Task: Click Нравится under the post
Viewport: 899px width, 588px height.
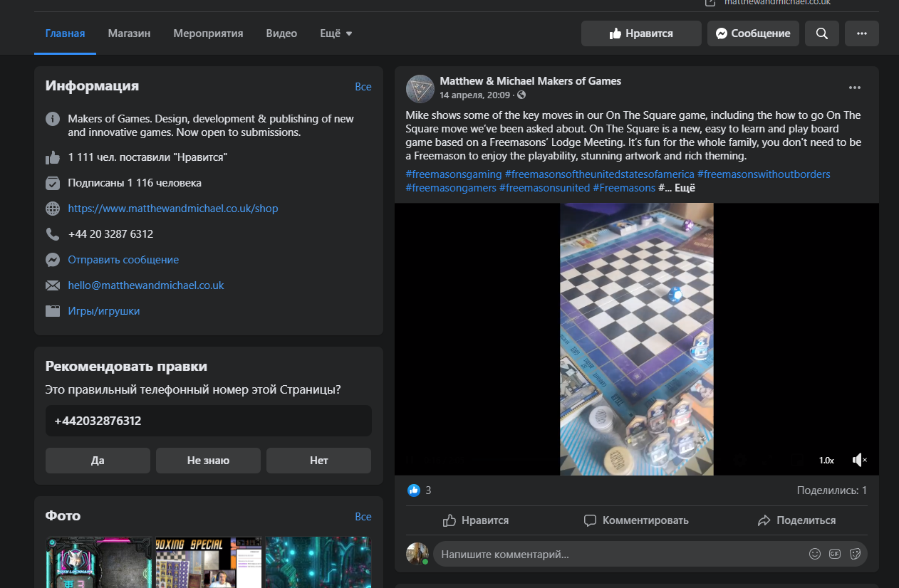Action: click(476, 520)
